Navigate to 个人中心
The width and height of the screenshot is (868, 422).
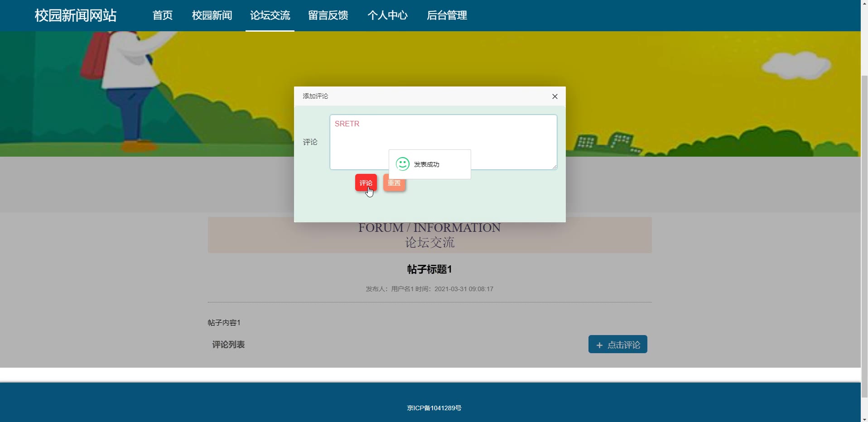(387, 15)
